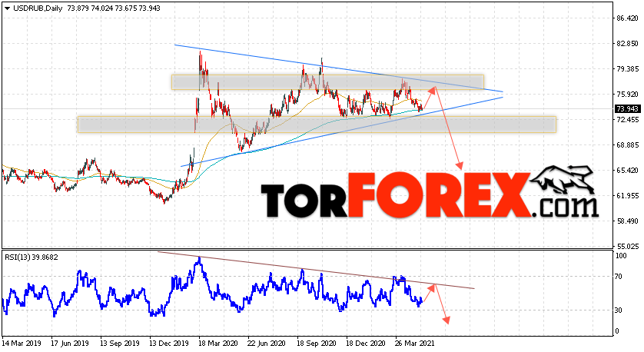Select the 61.955 price axis label
This screenshot has width=644, height=352.
(x=628, y=196)
